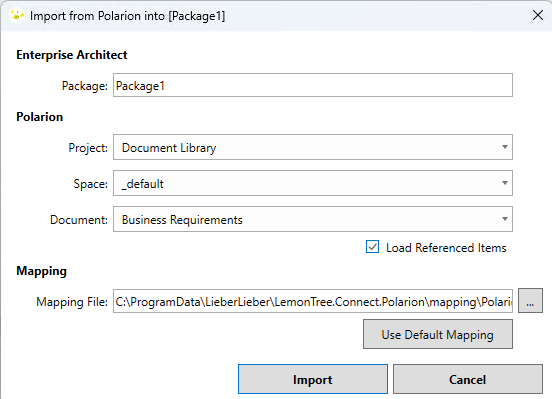Click Use Default Mapping button
This screenshot has height=399, width=552.
[438, 334]
